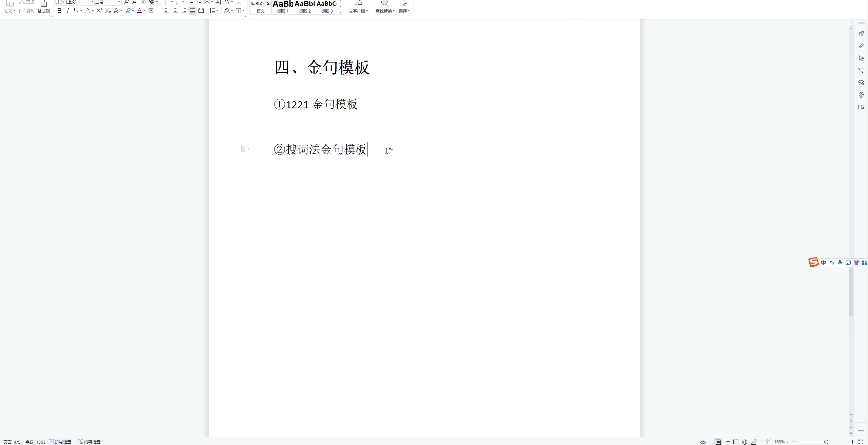Click the zoom slider handle
The image size is (868, 445).
point(826,442)
